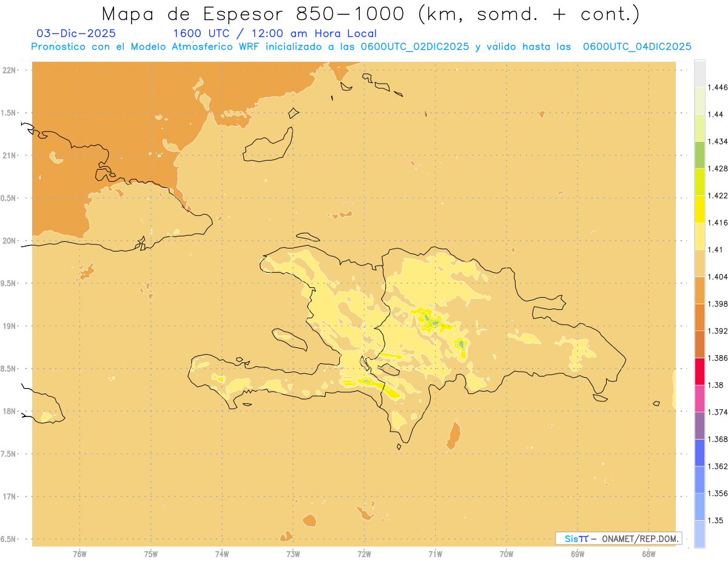Click the purple legend swatch between 1.368 and 1.374
The width and height of the screenshot is (728, 562).
pos(699,426)
